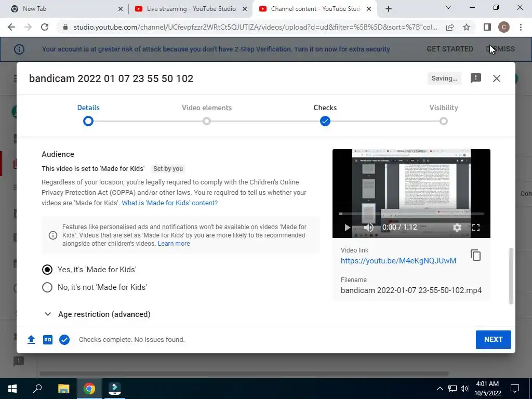
Task: Share this page via address bar icon
Action: pos(450,27)
